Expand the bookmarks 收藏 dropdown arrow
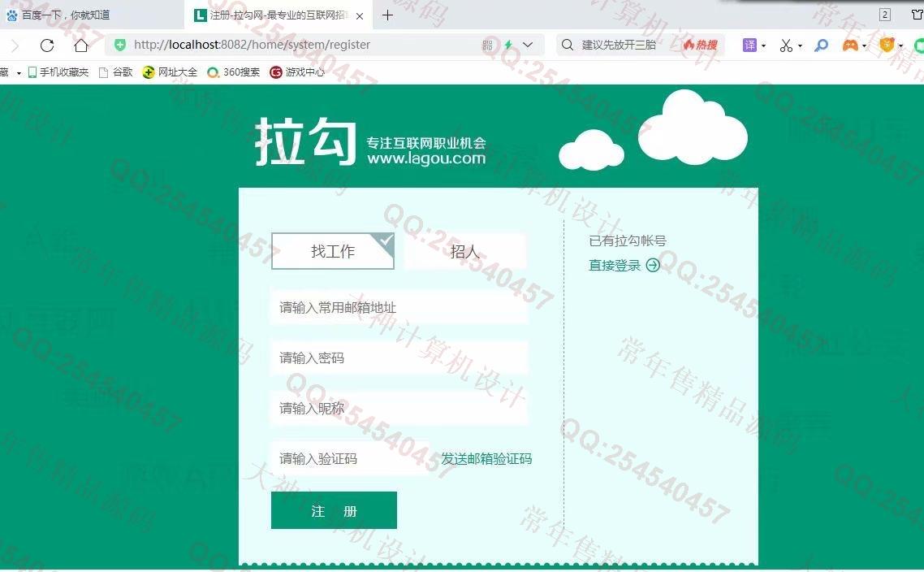The height and width of the screenshot is (572, 924). tap(19, 73)
